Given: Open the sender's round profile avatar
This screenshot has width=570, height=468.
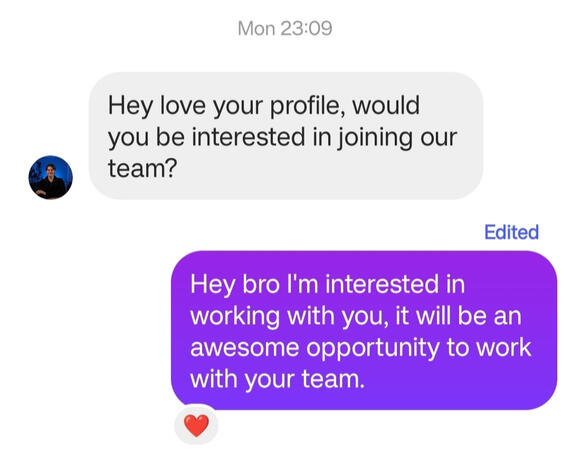Looking at the screenshot, I should 51,177.
